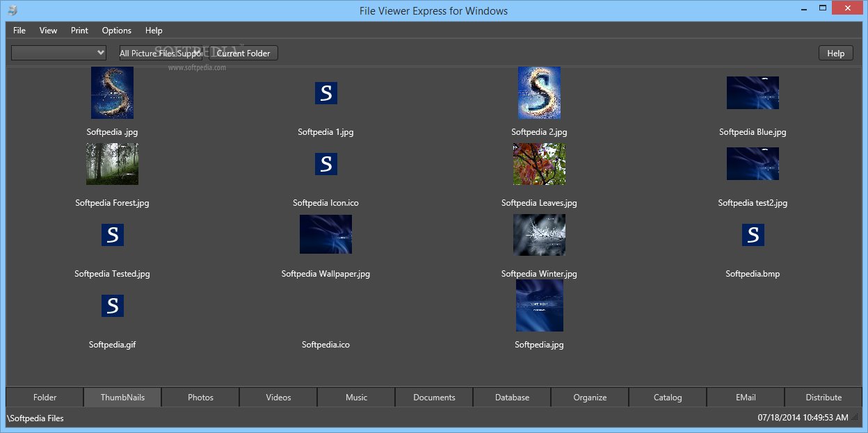Open the Softpedia Leaves.jpg thumbnail
This screenshot has width=868, height=433.
[x=539, y=164]
